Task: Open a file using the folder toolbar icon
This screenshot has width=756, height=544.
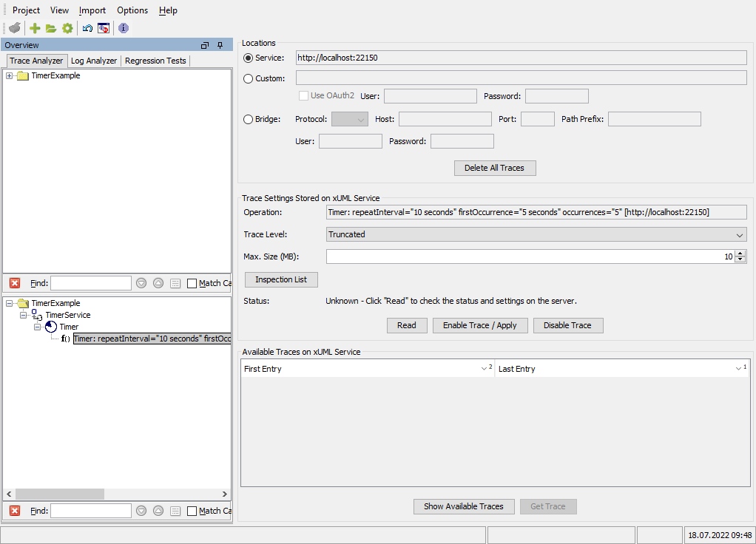Action: 51,27
